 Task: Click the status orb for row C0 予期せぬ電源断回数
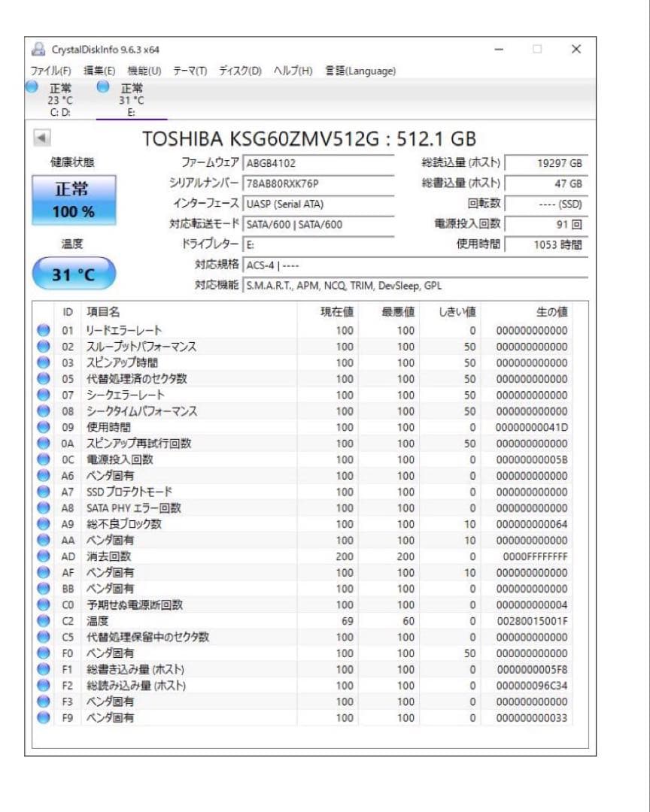coord(44,604)
